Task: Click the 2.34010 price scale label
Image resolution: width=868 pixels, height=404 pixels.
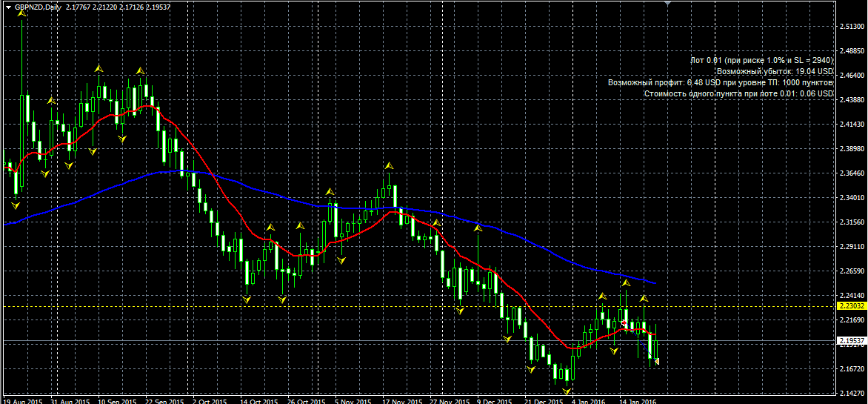Action: pyautogui.click(x=852, y=198)
